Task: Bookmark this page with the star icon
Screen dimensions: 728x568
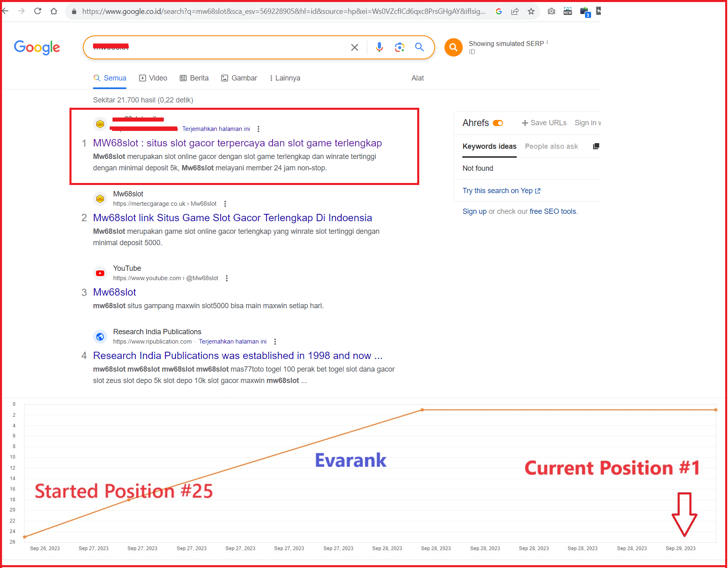Action: tap(531, 11)
